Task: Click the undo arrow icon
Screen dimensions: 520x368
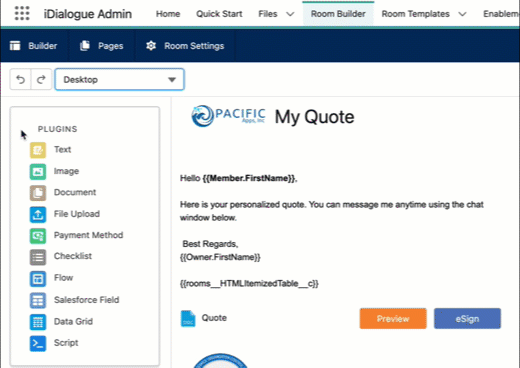Action: (x=20, y=79)
